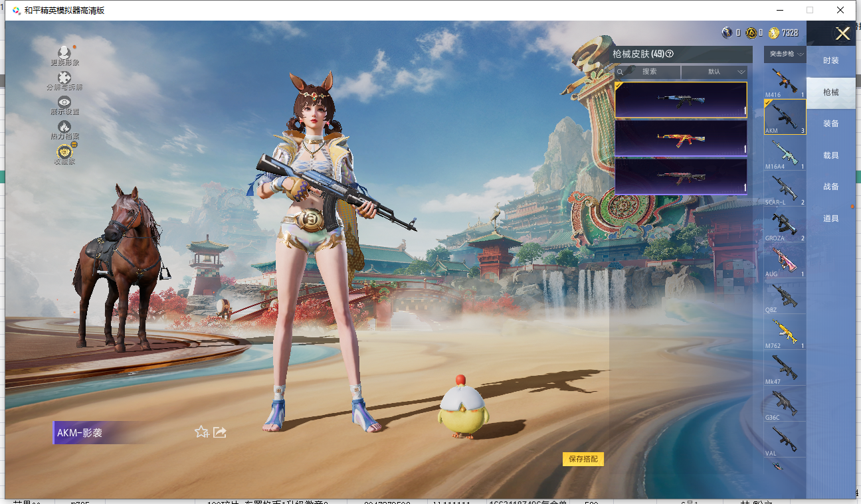Close the wardrobe with the X icon

click(x=842, y=34)
